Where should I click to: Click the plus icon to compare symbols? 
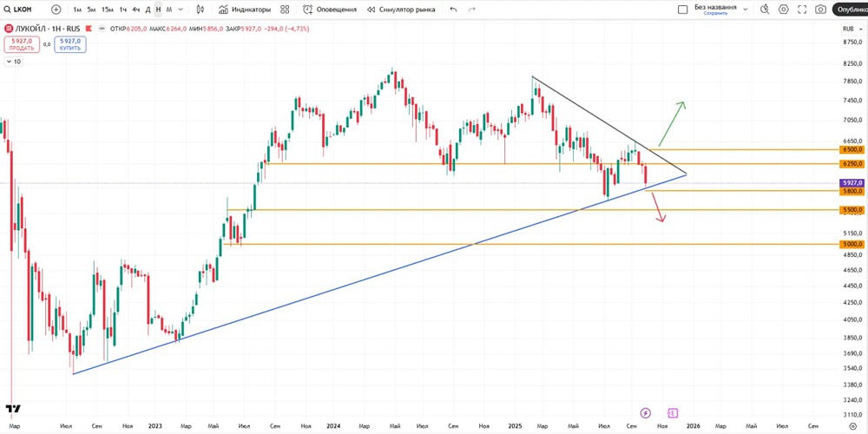(56, 10)
